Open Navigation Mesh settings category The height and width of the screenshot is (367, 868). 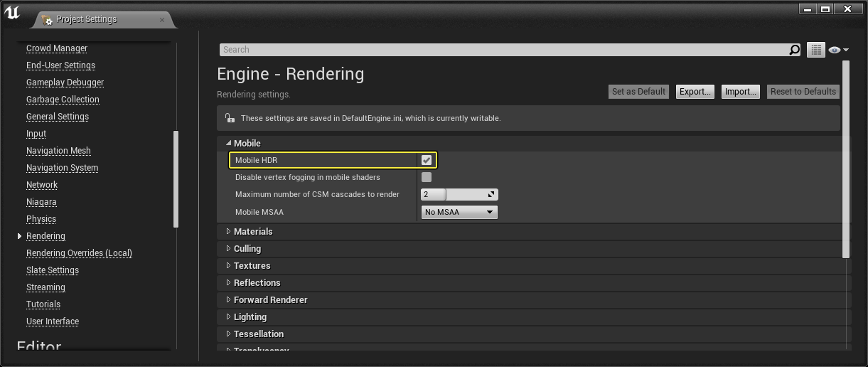click(x=58, y=151)
